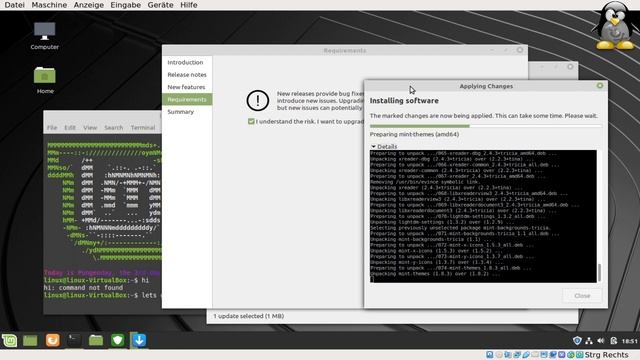This screenshot has height=360, width=640.
Task: Click the VirtualBox audio status icon
Action: pos(508,355)
